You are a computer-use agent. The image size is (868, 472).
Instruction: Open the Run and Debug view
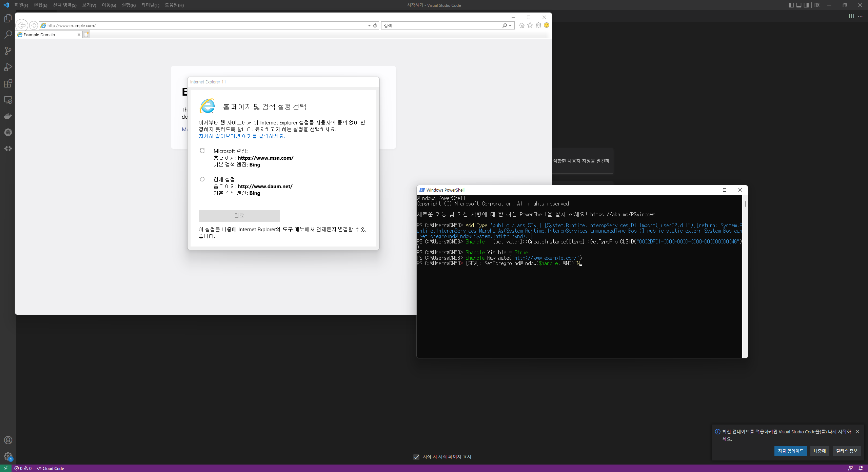coord(8,67)
